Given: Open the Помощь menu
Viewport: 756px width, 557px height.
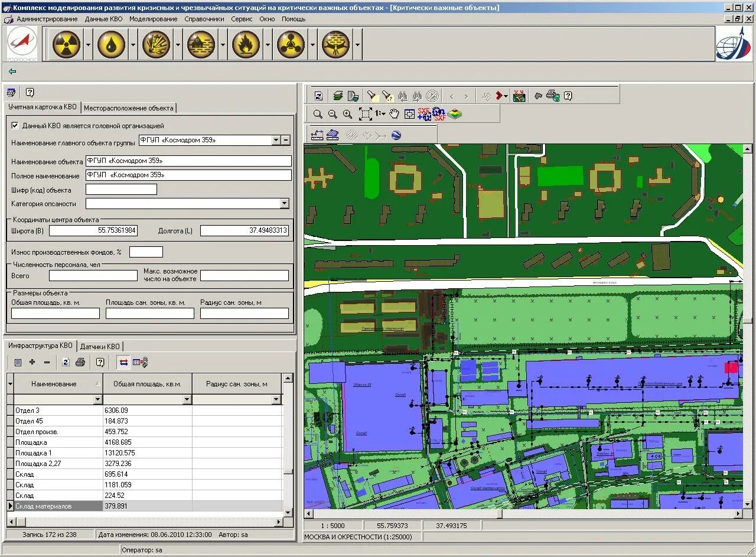Looking at the screenshot, I should pos(294,19).
